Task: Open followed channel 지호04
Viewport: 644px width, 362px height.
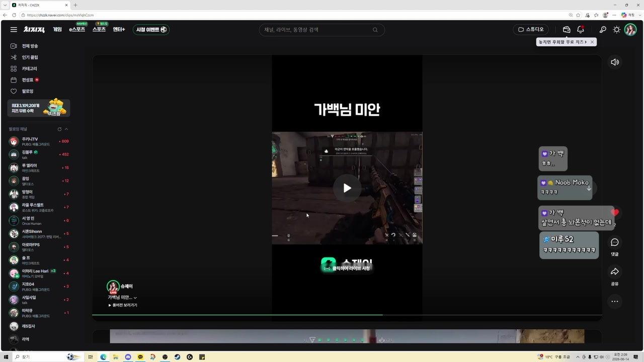Action: [x=39, y=286]
